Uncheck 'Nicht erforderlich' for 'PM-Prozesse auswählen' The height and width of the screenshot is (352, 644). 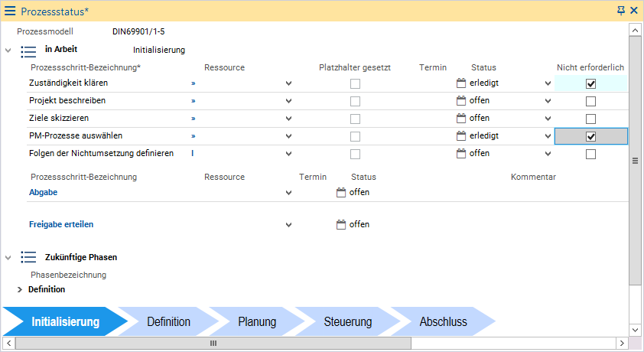pos(590,136)
